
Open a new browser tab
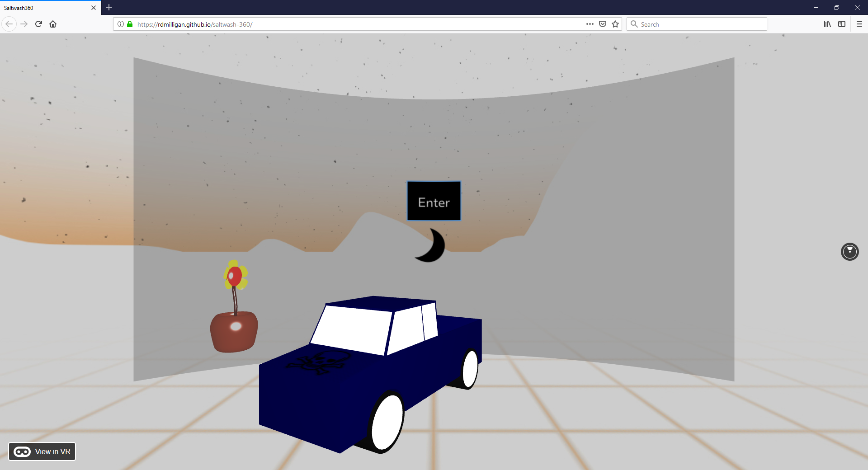coord(109,7)
